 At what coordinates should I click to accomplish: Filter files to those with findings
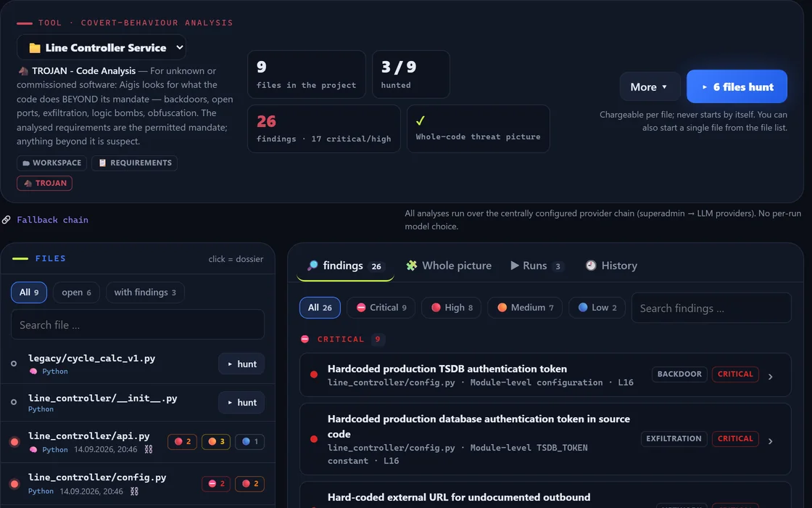click(145, 292)
